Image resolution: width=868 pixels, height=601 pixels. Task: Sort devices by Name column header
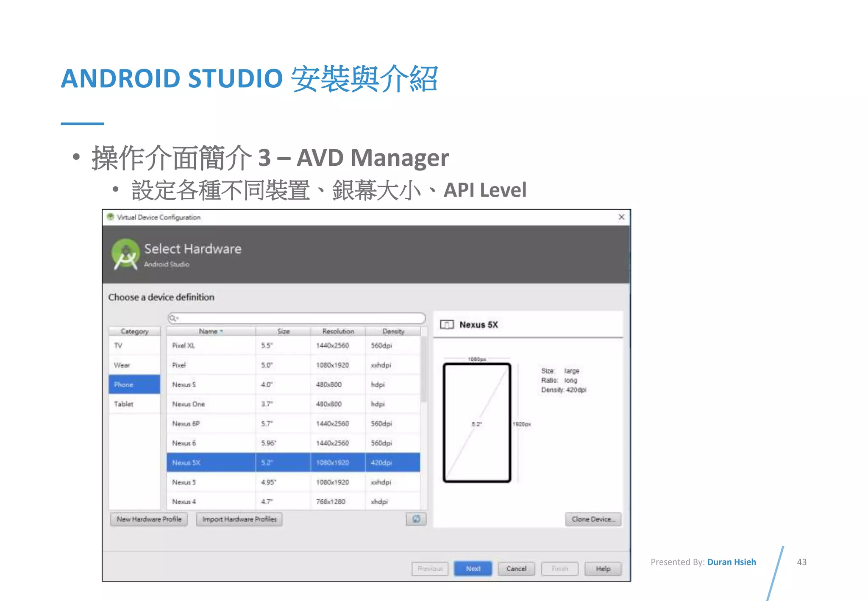tap(211, 331)
